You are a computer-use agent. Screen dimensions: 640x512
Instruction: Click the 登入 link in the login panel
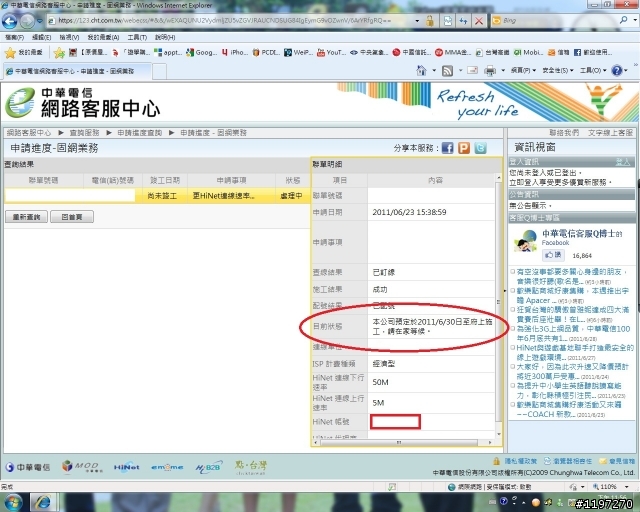[x=622, y=162]
